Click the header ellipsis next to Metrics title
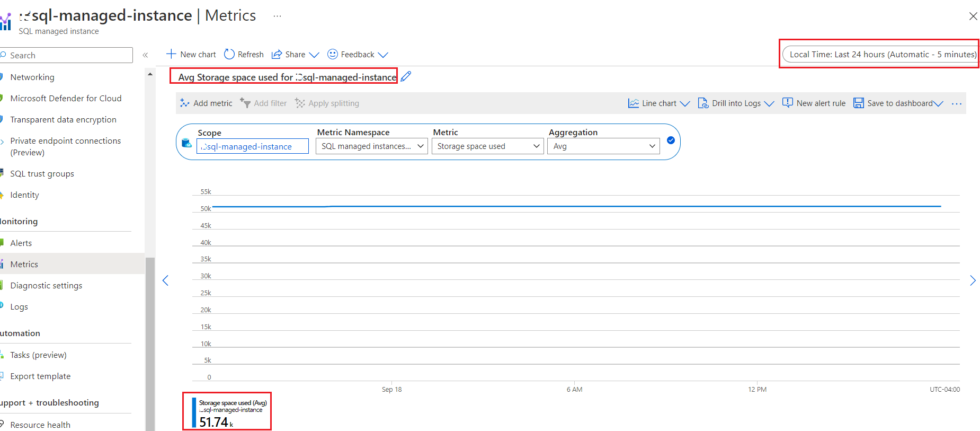 coord(277,16)
